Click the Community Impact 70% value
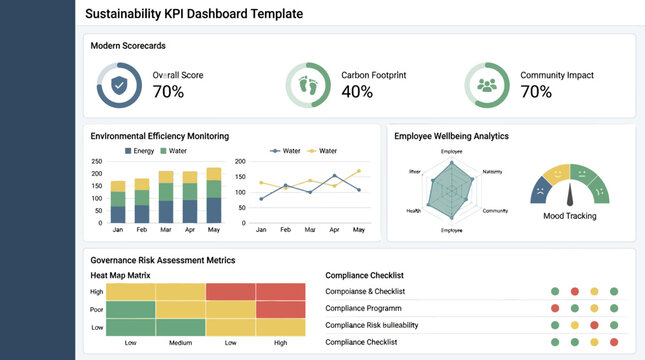 [x=536, y=91]
